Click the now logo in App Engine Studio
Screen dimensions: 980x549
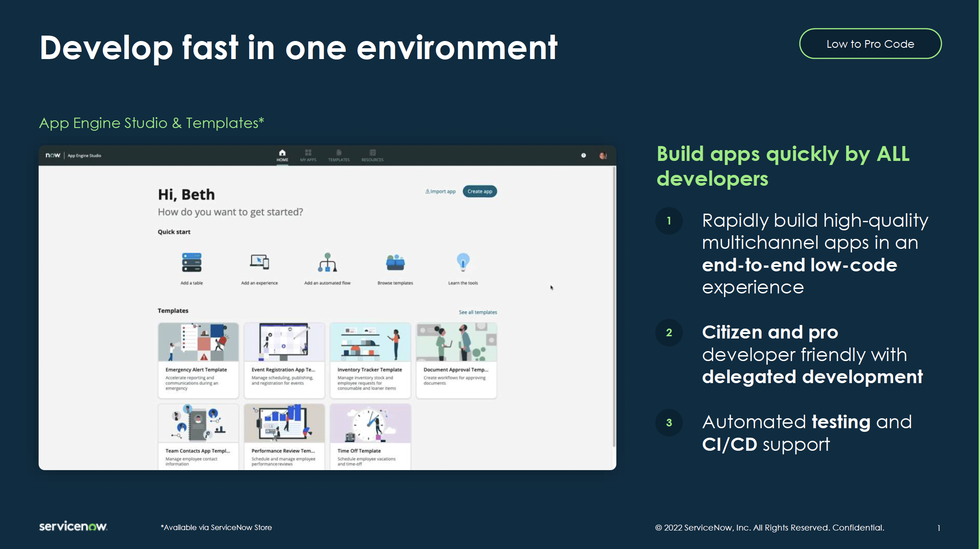[x=53, y=156]
